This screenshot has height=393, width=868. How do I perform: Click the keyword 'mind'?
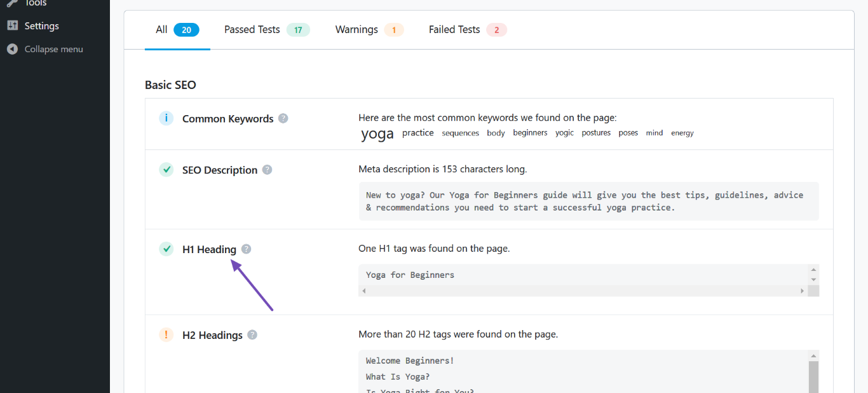coord(654,133)
